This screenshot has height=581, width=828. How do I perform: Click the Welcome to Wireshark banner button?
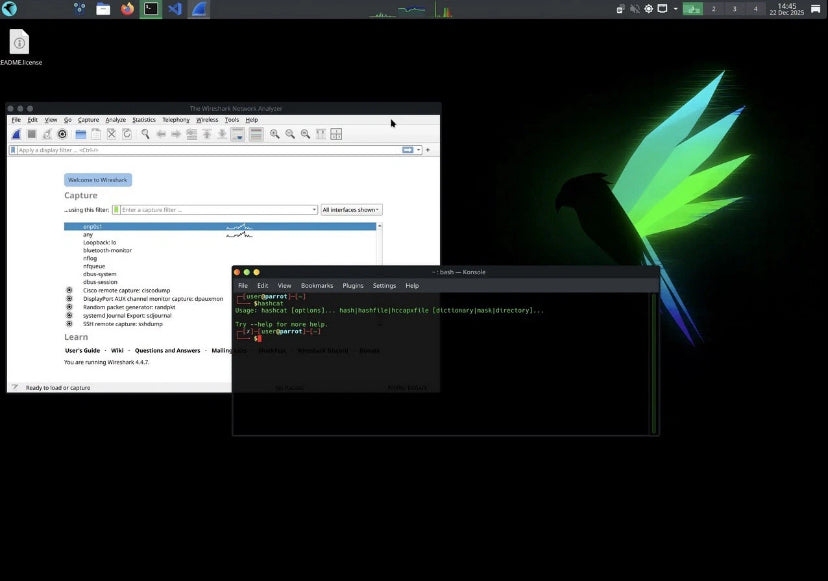[x=98, y=180]
